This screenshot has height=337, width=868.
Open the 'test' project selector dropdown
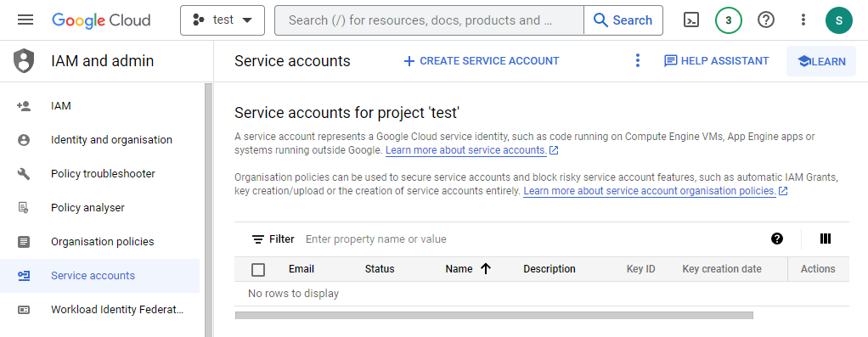(223, 20)
